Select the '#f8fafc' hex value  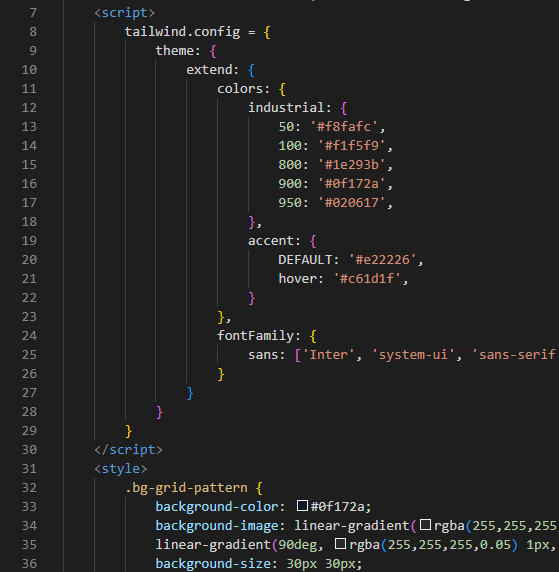(343, 127)
